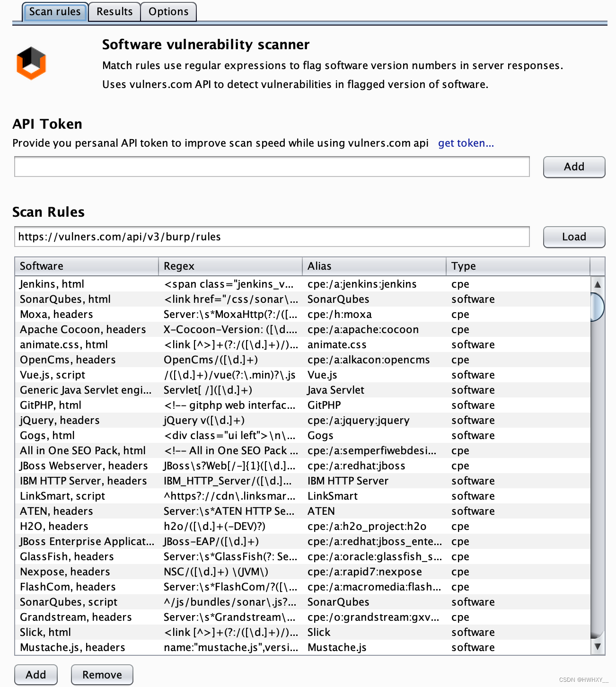The image size is (616, 687).
Task: Sort table by the Type column header
Action: pyautogui.click(x=518, y=266)
